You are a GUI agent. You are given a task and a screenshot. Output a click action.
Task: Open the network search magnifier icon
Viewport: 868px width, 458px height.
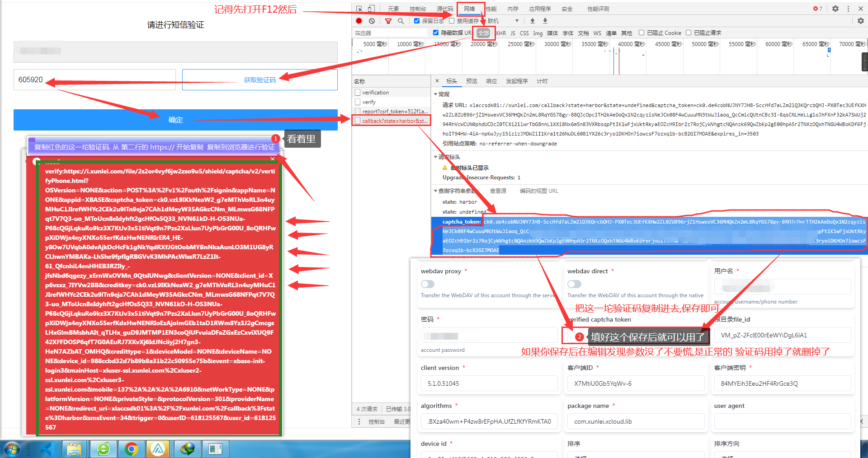pos(401,21)
